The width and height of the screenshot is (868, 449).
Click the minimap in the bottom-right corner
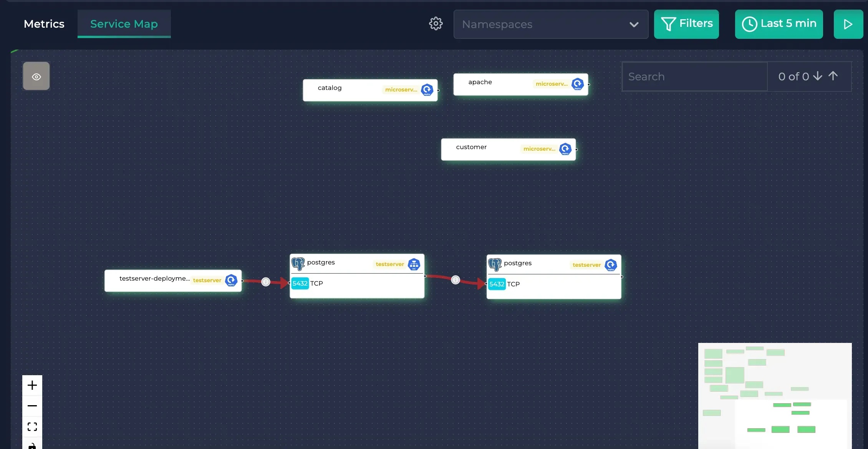pyautogui.click(x=775, y=394)
